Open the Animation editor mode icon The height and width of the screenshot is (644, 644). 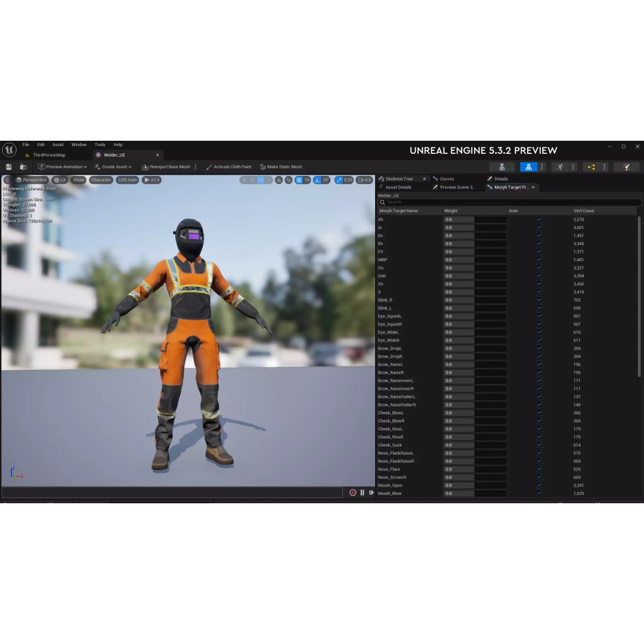pos(560,167)
